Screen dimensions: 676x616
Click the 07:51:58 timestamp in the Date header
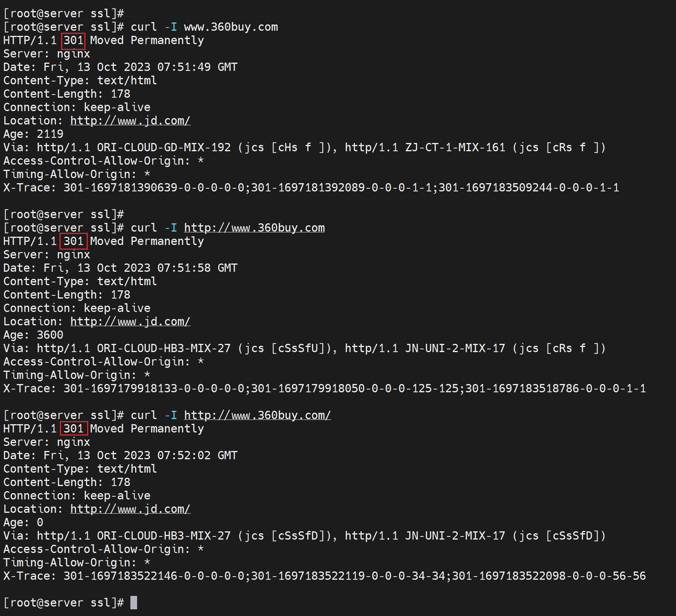point(184,268)
